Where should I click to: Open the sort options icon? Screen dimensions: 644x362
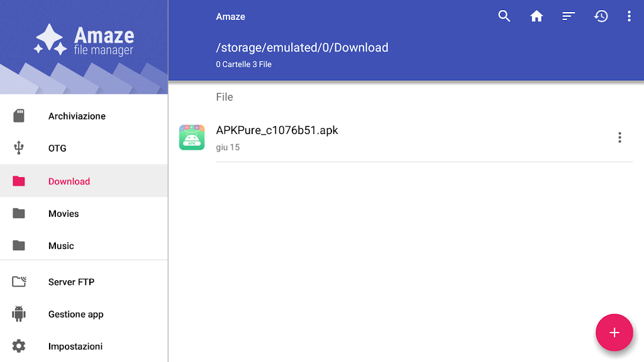coord(569,16)
